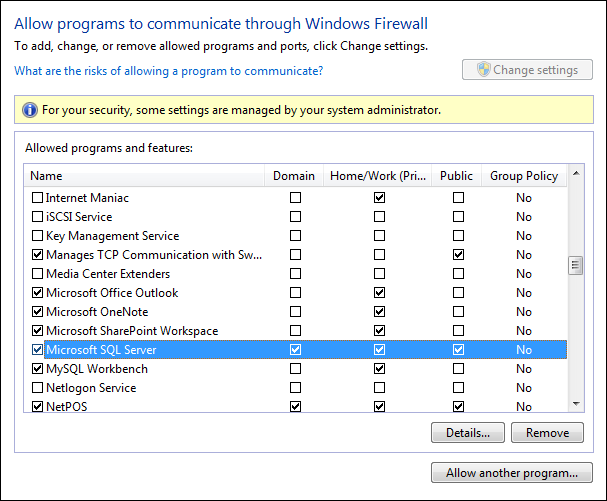Uncheck Public checkbox for Microsoft SQL Server
This screenshot has height=501, width=607.
pos(458,350)
